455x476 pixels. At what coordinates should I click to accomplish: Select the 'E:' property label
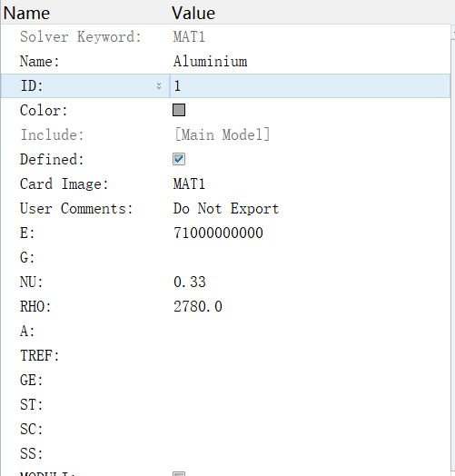(x=27, y=233)
